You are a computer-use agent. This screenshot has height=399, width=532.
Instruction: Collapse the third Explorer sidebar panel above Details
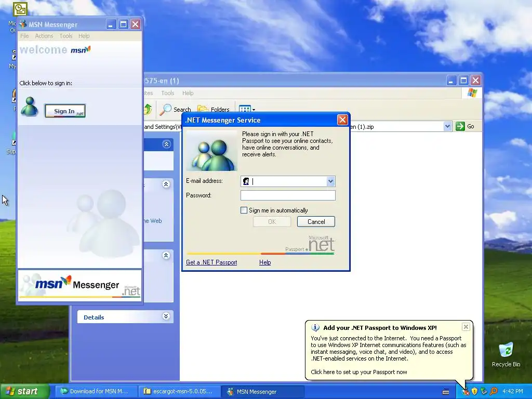click(x=166, y=256)
